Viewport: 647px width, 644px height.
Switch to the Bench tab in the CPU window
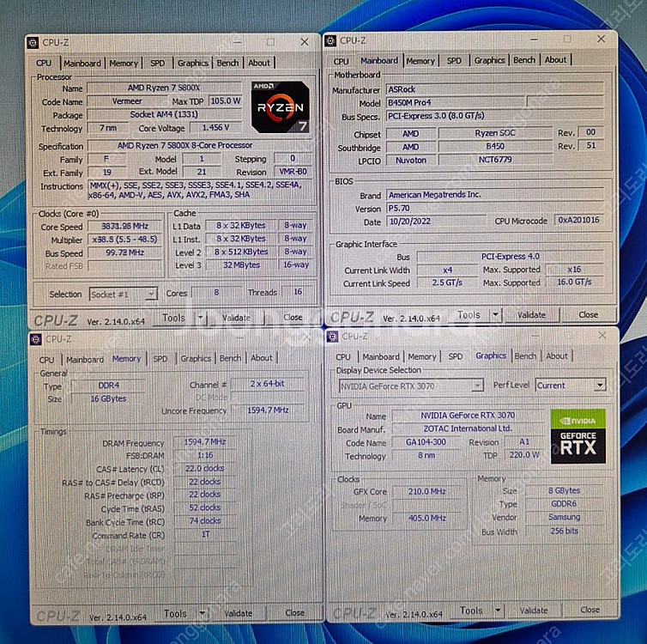[227, 64]
